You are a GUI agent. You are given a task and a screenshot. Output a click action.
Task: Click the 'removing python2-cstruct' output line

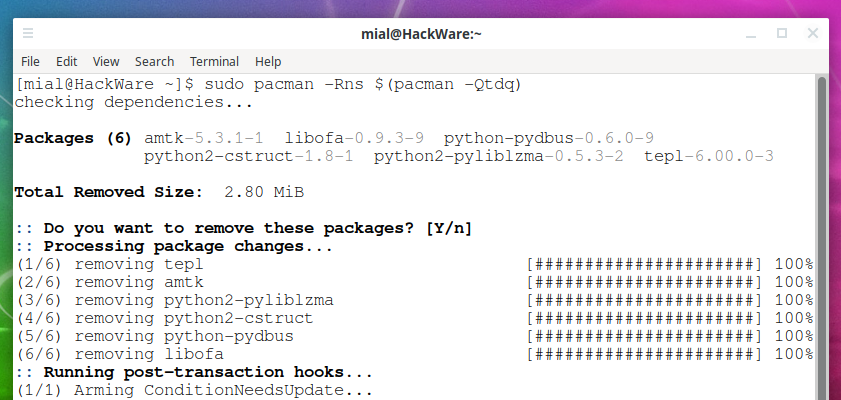click(x=165, y=318)
